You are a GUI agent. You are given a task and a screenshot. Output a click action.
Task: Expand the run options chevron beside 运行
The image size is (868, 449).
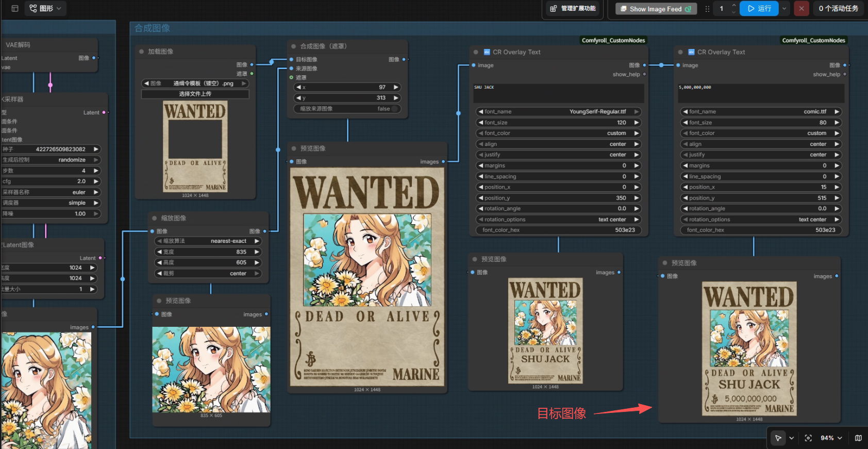[784, 9]
